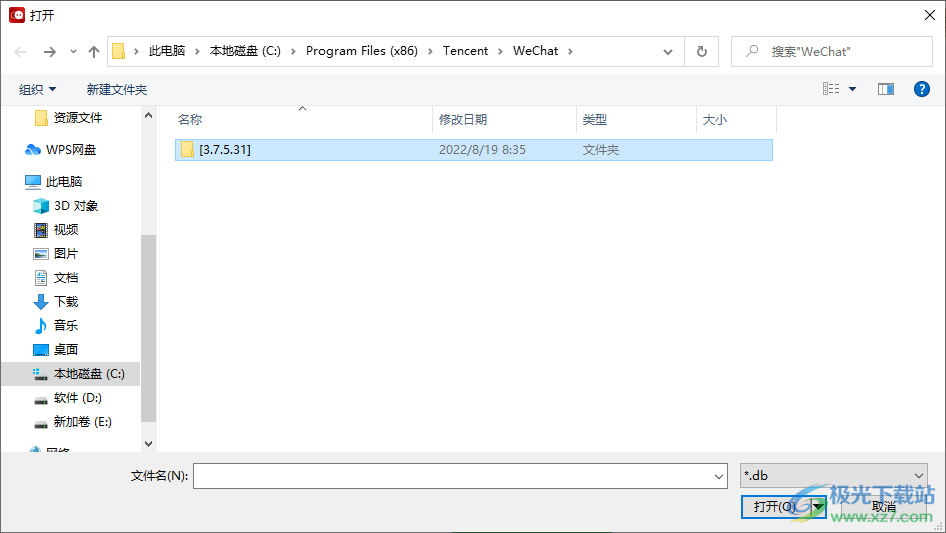The height and width of the screenshot is (533, 946).
Task: Select 此电脑 in the address breadcrumb
Action: pos(167,51)
